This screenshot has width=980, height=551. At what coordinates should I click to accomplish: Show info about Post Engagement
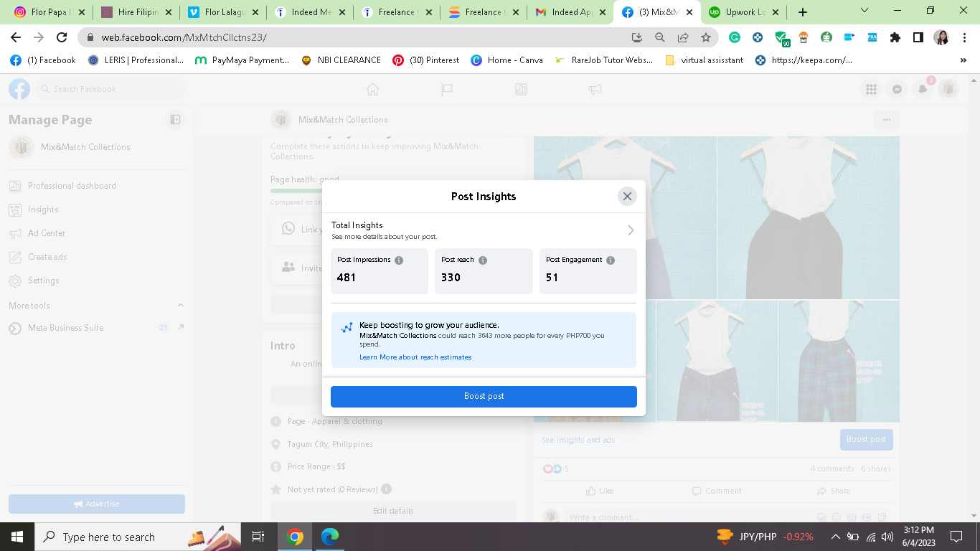point(611,260)
